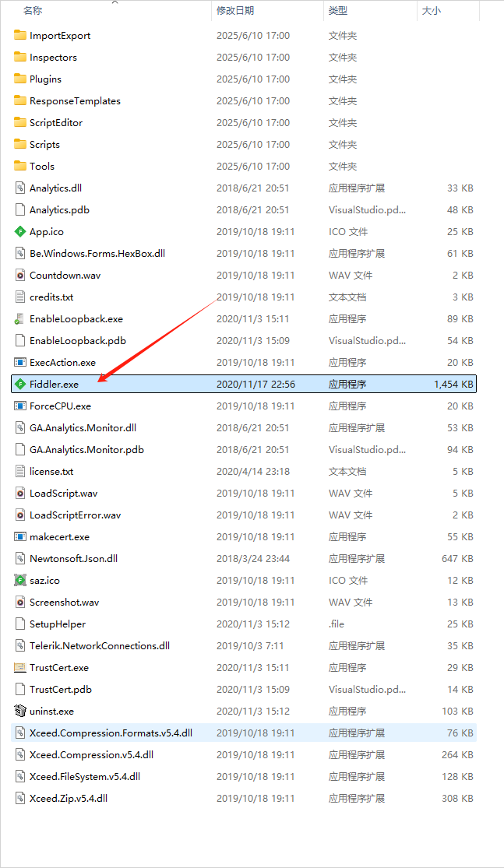Click GA.Analytics.Monitor.pdb file name
The width and height of the screenshot is (504, 868).
[87, 449]
